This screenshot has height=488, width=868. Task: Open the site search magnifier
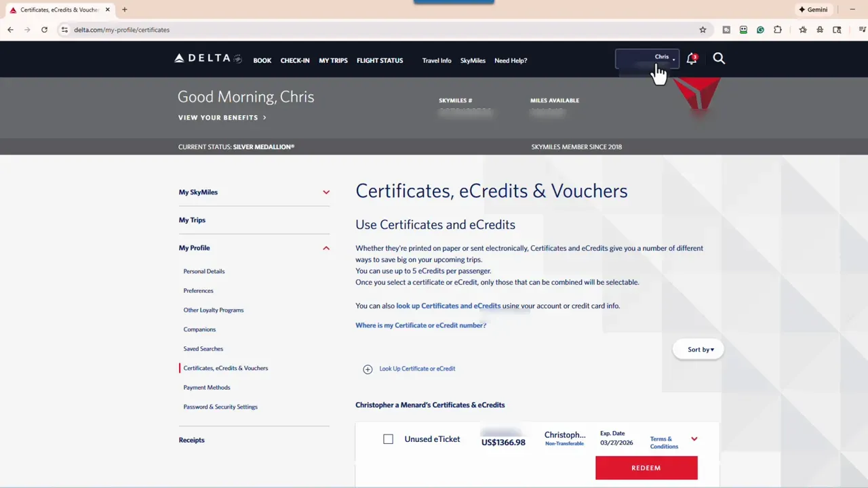(x=719, y=58)
